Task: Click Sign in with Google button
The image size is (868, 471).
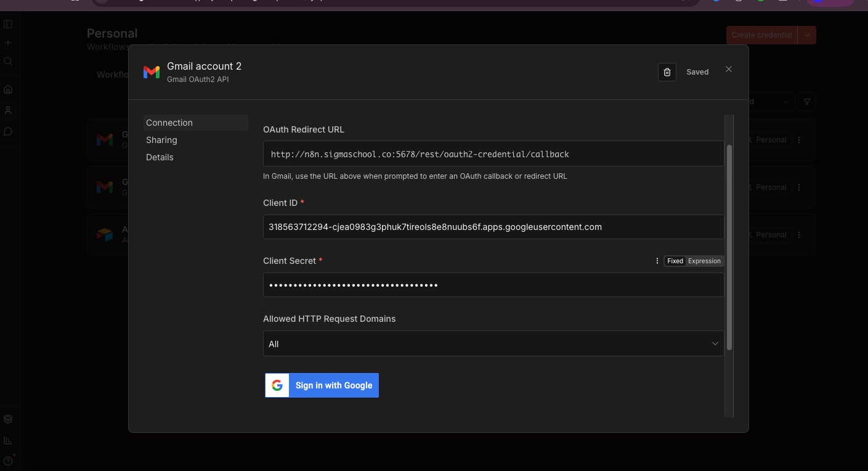Action: pyautogui.click(x=322, y=385)
